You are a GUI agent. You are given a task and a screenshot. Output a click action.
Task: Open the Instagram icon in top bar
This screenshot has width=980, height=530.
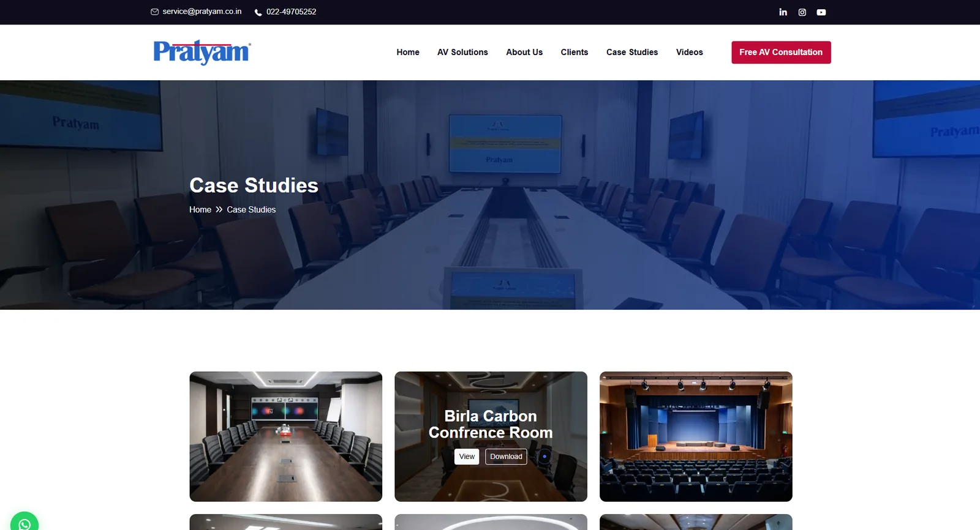tap(802, 12)
